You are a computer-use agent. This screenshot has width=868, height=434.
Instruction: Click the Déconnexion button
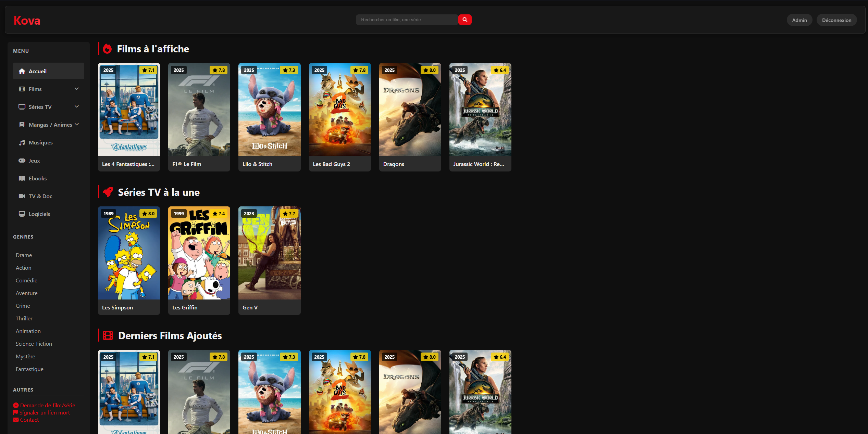pos(836,20)
